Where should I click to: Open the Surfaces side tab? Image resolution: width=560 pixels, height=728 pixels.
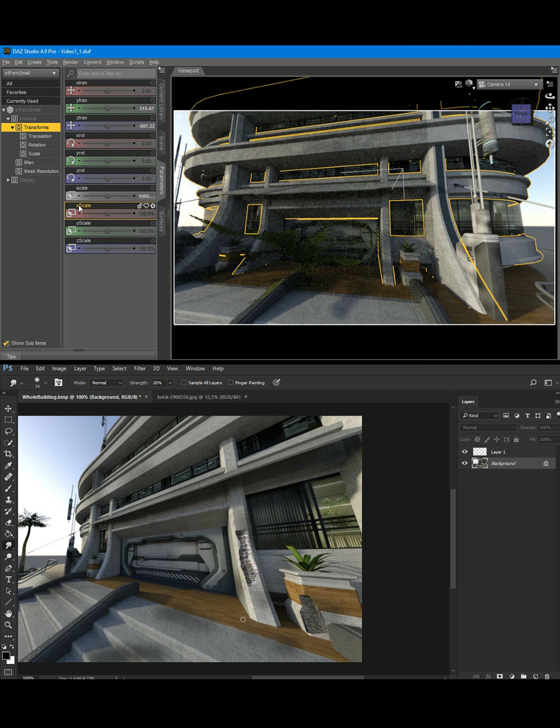pos(161,221)
